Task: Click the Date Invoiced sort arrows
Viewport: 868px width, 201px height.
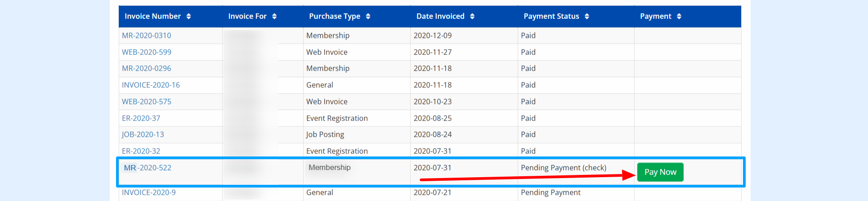Action: pyautogui.click(x=472, y=16)
